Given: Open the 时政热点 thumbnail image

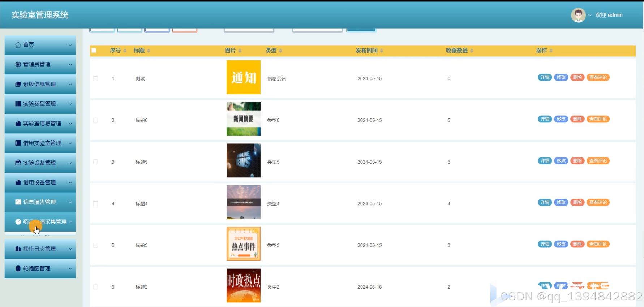Looking at the screenshot, I should [x=244, y=285].
